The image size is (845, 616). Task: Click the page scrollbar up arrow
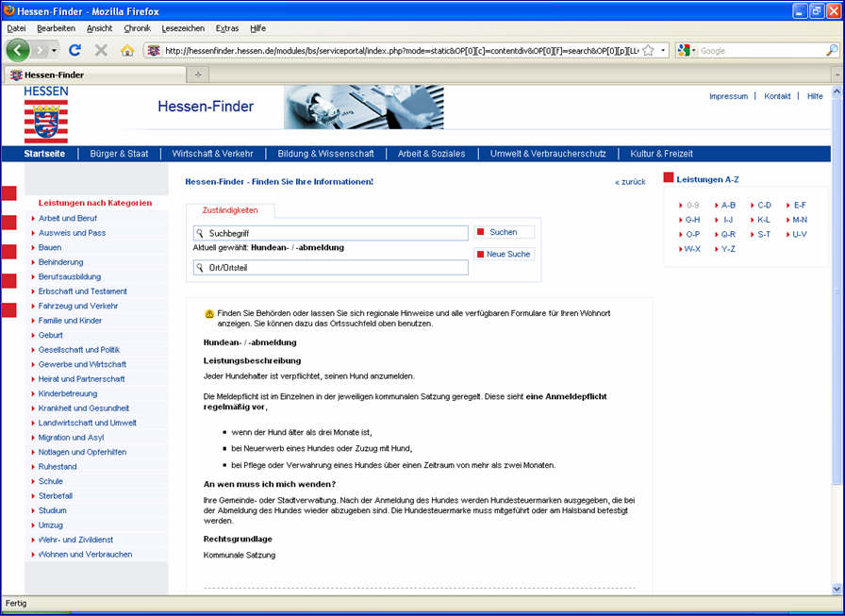[837, 92]
